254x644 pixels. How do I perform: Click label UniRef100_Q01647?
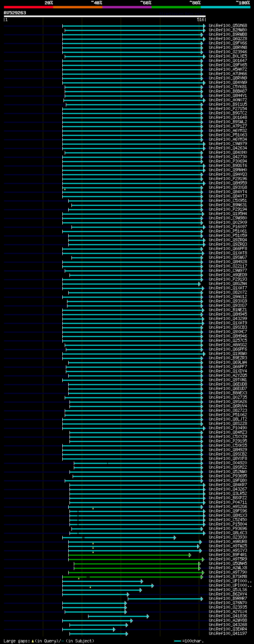[228, 61]
